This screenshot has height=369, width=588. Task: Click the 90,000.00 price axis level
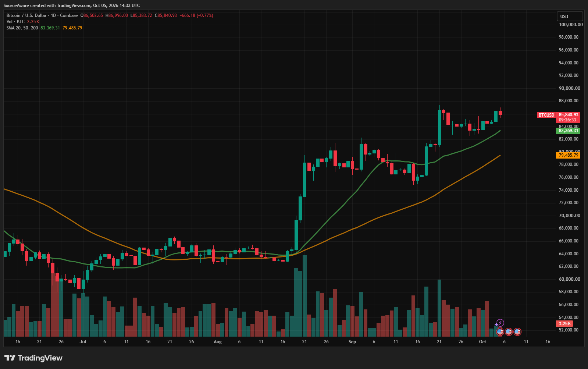click(570, 88)
